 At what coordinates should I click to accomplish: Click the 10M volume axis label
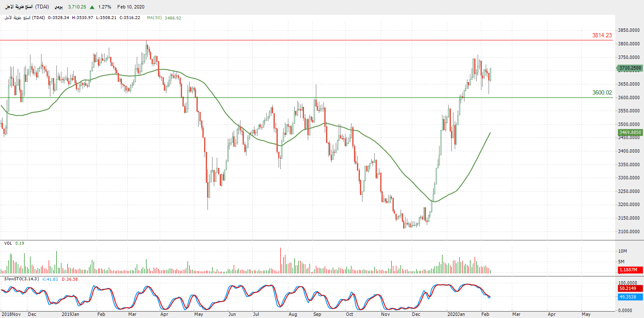[622, 251]
